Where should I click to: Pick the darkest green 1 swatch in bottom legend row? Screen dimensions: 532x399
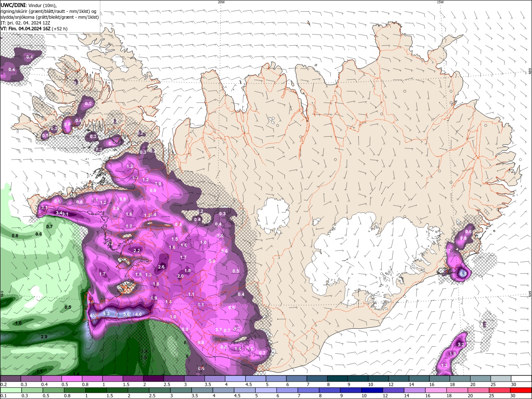point(96,390)
